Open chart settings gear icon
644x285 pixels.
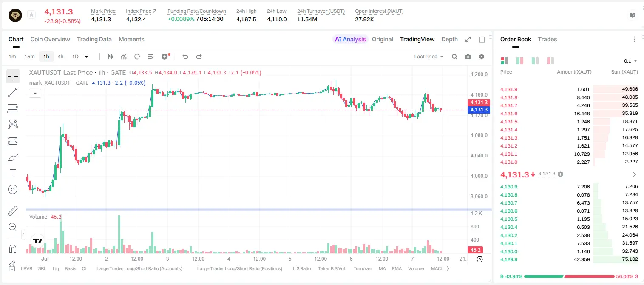482,57
